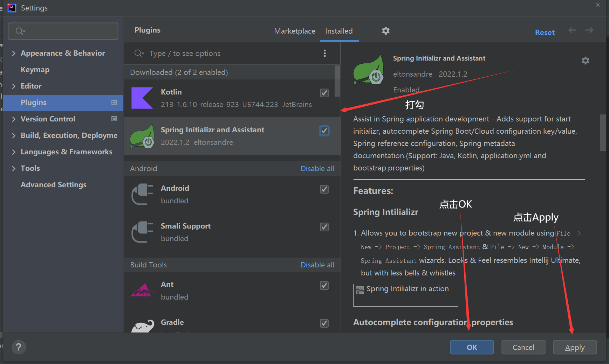Click the Kotlin plugin icon
This screenshot has height=364, width=609.
coord(142,98)
